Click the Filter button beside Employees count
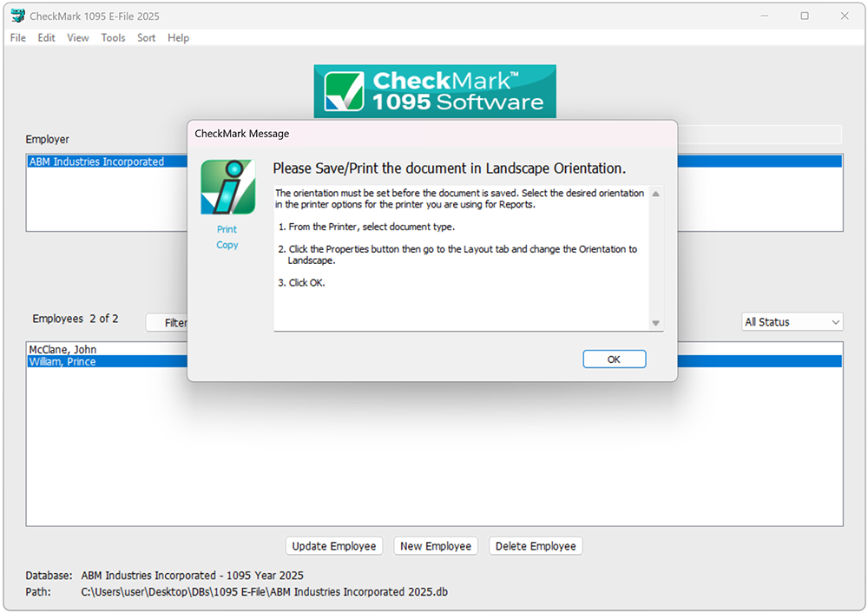This screenshot has height=613, width=868. click(167, 322)
